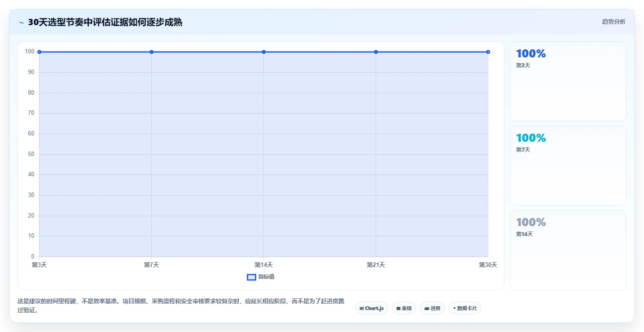Open the 100% 第14天 stat card

568,250
